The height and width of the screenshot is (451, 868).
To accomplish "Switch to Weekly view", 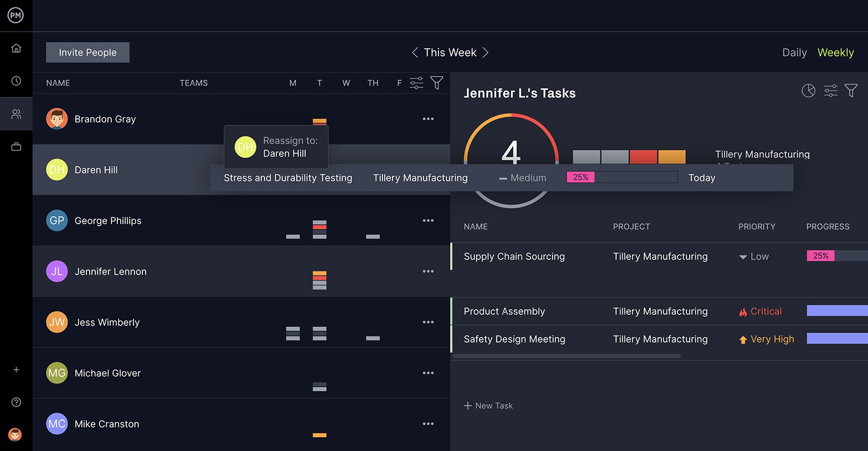I will tap(835, 53).
